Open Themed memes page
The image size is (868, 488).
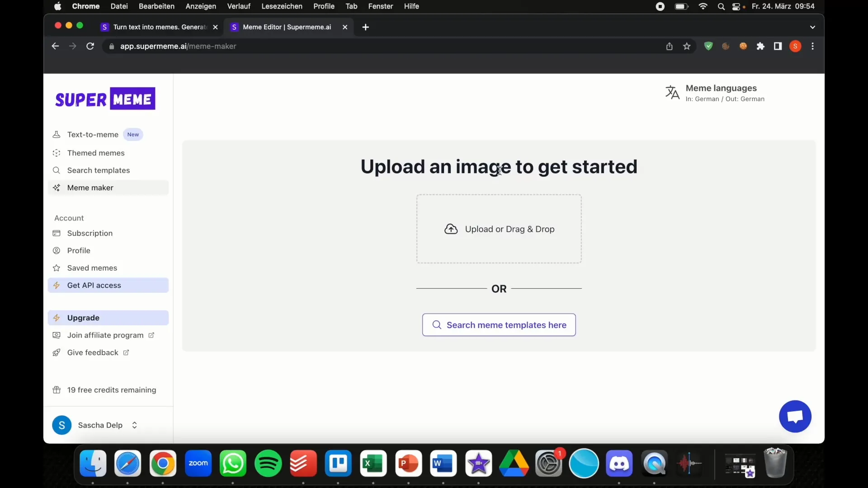(x=96, y=153)
